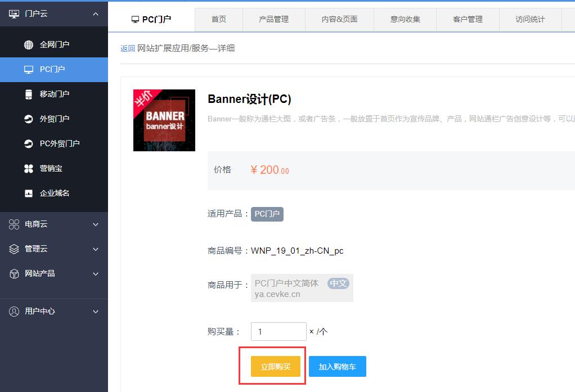Click the icon beside 外贸门户

point(29,119)
